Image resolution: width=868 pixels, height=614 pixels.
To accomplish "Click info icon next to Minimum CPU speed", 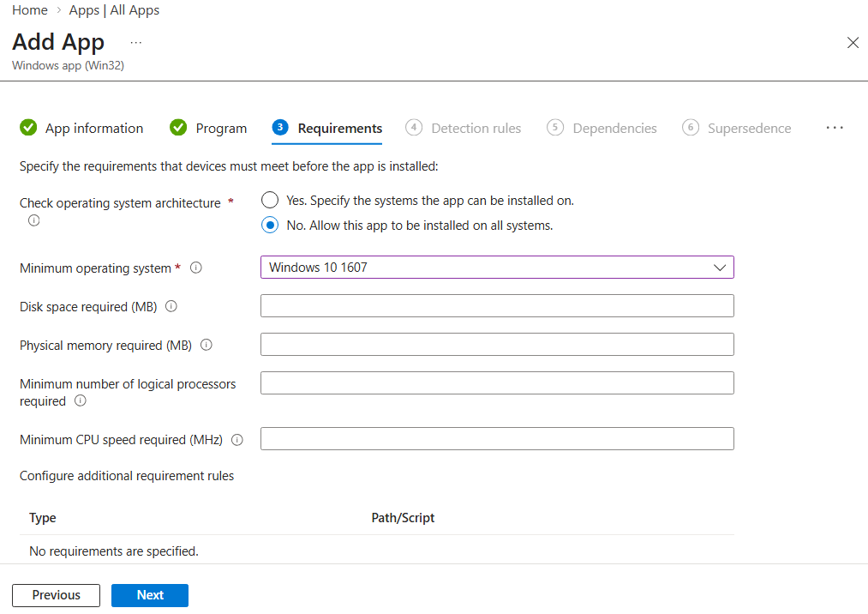I will pyautogui.click(x=237, y=439).
